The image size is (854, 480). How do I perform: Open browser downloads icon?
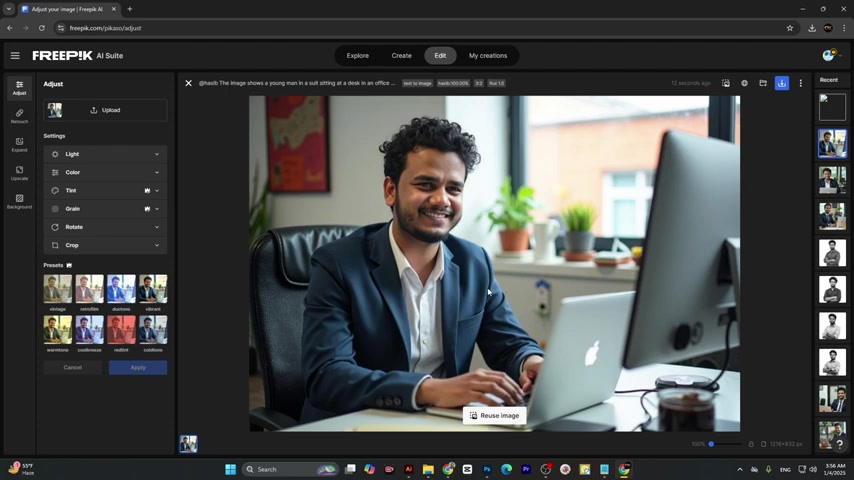(812, 28)
